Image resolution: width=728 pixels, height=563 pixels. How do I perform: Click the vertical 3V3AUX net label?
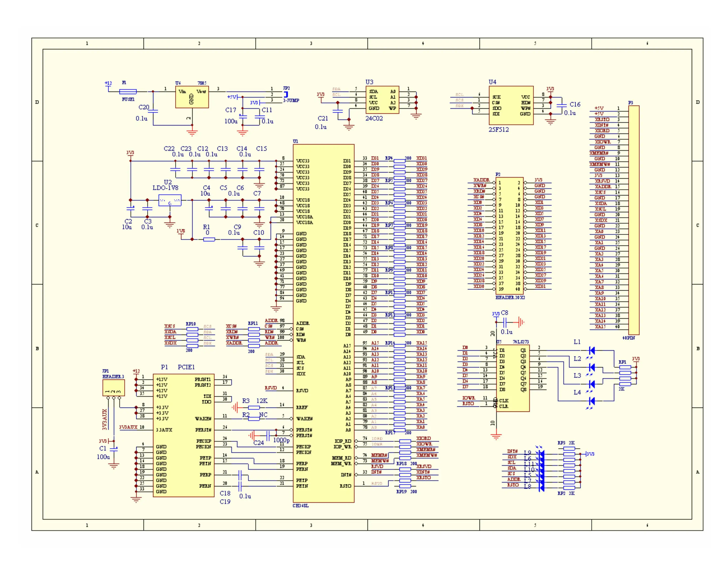coord(105,419)
